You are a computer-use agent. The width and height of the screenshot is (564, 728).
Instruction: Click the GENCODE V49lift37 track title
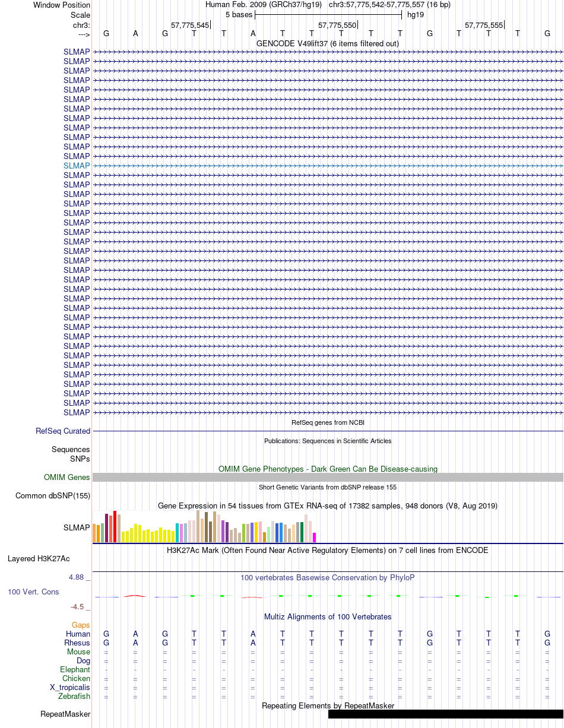pos(328,43)
